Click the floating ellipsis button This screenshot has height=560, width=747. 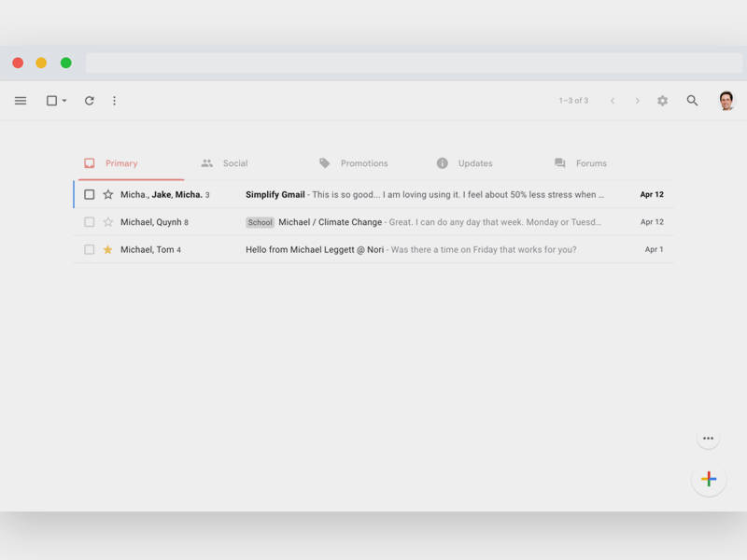pyautogui.click(x=708, y=438)
